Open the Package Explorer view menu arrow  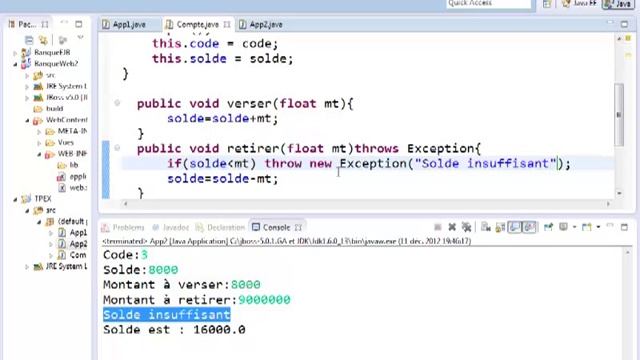[80, 38]
